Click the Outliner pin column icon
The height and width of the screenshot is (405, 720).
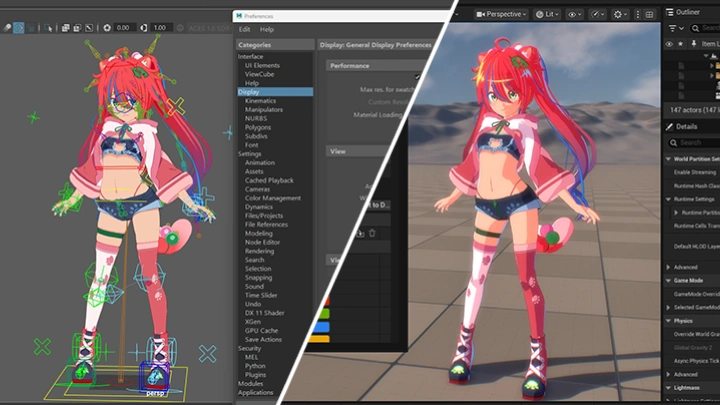pos(693,44)
